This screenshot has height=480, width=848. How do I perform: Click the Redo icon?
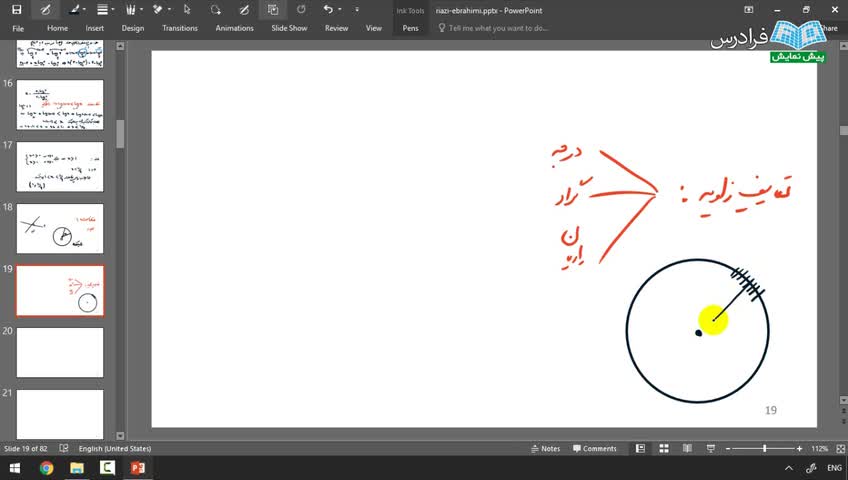point(301,9)
